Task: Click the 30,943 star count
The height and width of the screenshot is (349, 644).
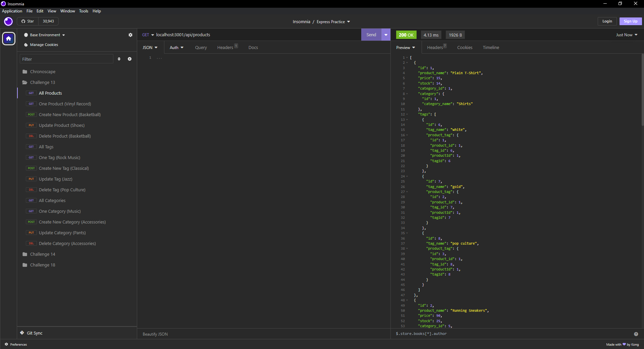Action: pyautogui.click(x=48, y=21)
